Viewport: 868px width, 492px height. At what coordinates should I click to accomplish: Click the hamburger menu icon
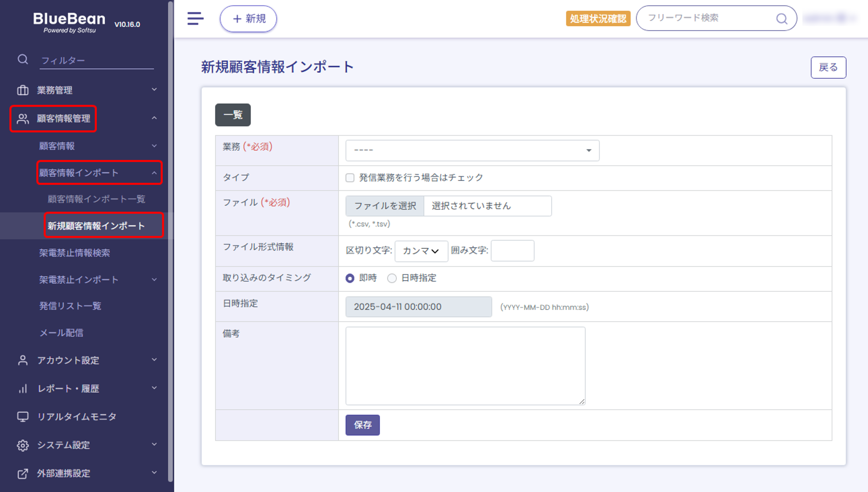[195, 18]
